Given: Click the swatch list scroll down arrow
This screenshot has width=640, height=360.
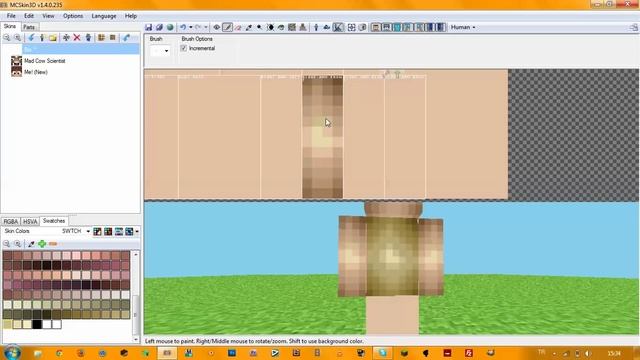Looking at the screenshot, I should pyautogui.click(x=136, y=339).
